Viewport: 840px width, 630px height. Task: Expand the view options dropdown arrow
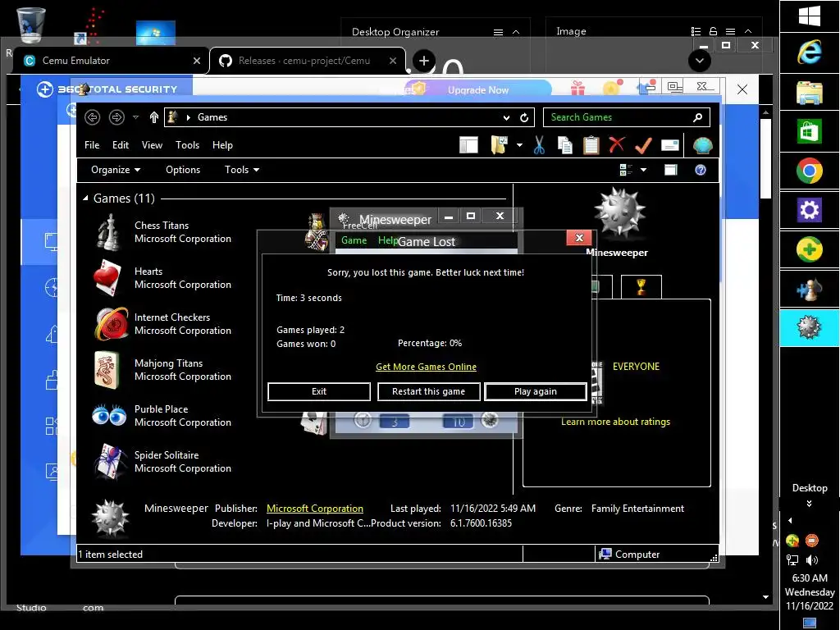point(643,170)
